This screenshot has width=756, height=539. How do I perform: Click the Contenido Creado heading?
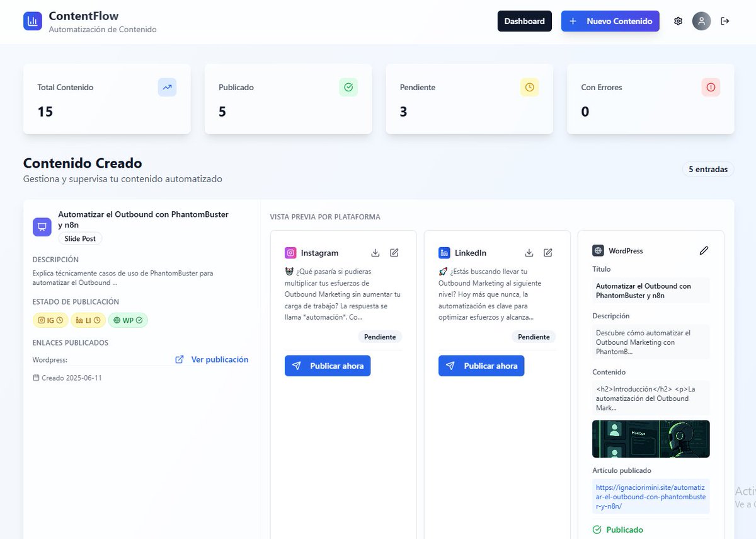click(83, 163)
